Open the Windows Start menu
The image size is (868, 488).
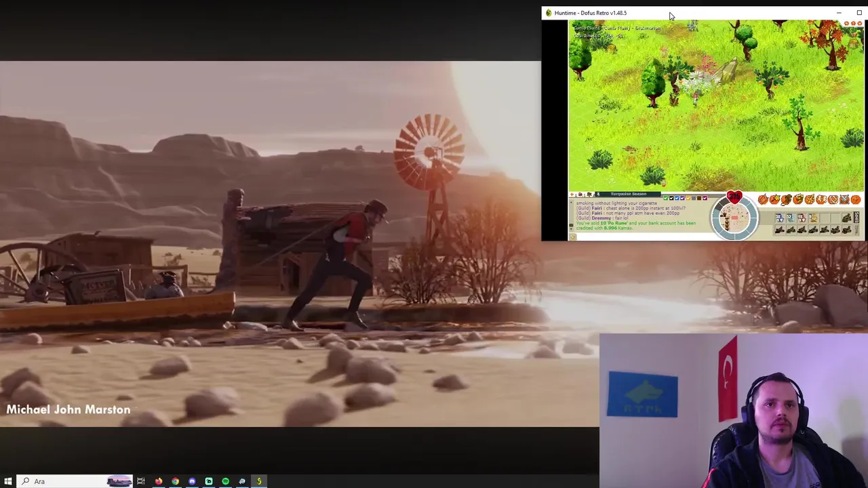(x=8, y=481)
